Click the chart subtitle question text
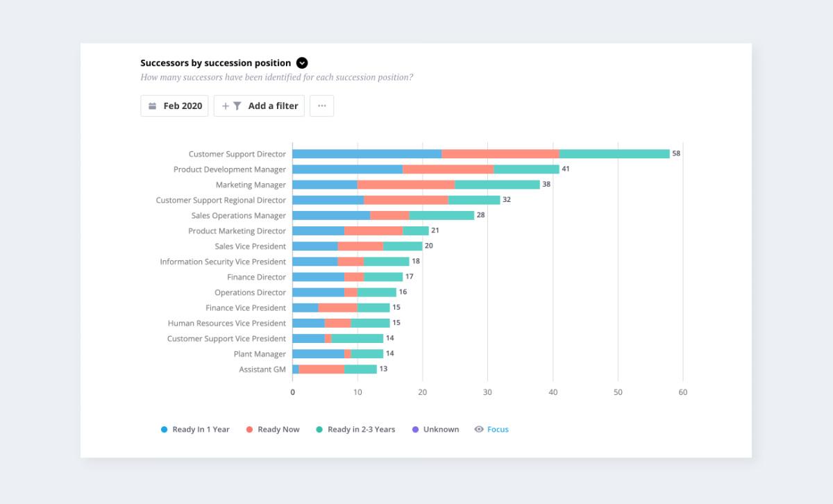833x504 pixels. [x=276, y=77]
